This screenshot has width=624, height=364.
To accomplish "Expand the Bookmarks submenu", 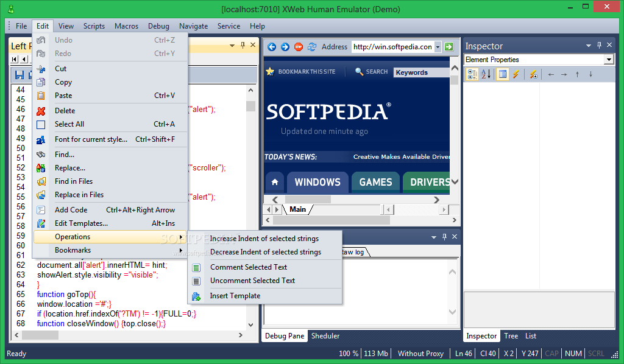I will coord(110,250).
